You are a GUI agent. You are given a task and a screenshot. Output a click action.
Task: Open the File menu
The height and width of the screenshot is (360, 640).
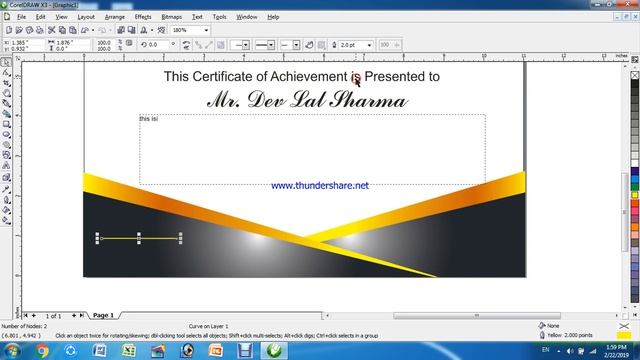(21, 17)
